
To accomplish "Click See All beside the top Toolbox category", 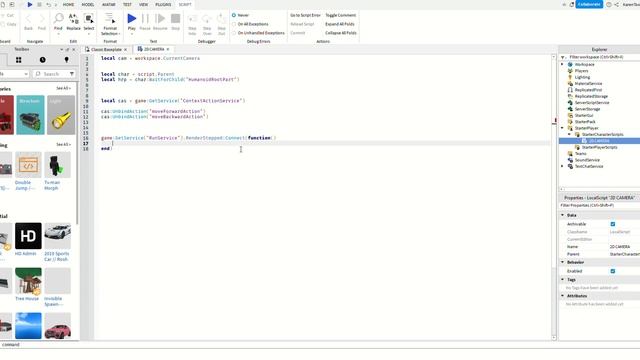I will 63,88.
